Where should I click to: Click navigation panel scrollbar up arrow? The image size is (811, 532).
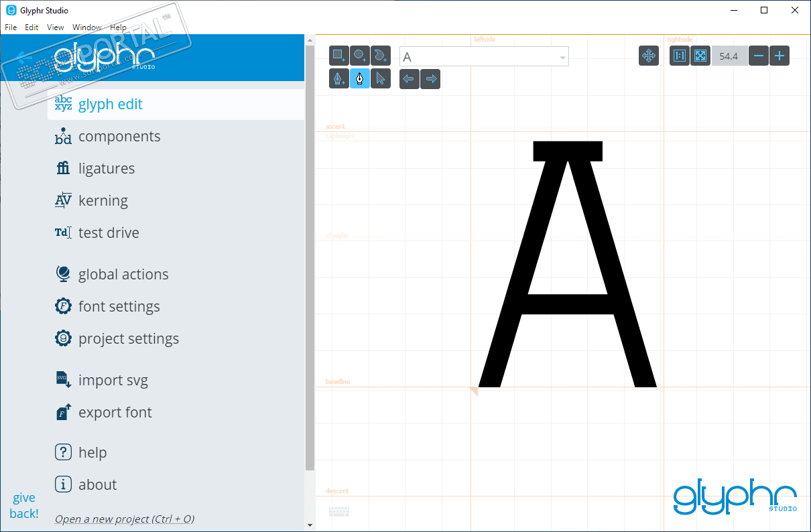[x=310, y=40]
